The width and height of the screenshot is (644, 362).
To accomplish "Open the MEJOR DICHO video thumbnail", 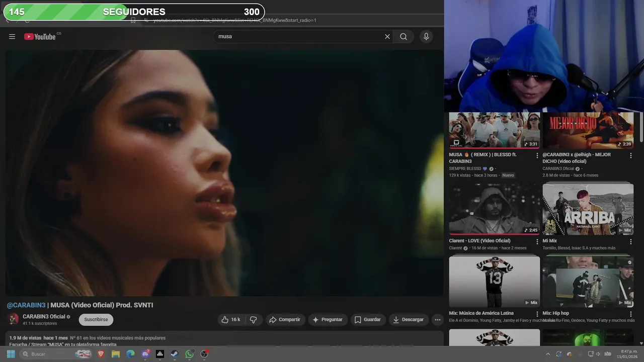I will 588,130.
